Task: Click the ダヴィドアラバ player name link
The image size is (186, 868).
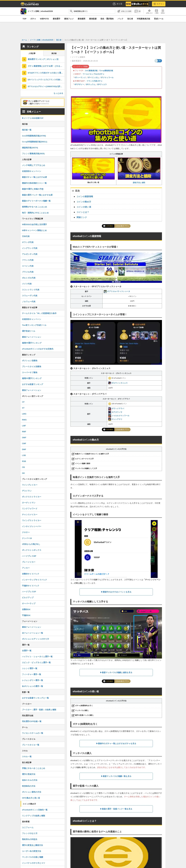Action: click(x=118, y=408)
